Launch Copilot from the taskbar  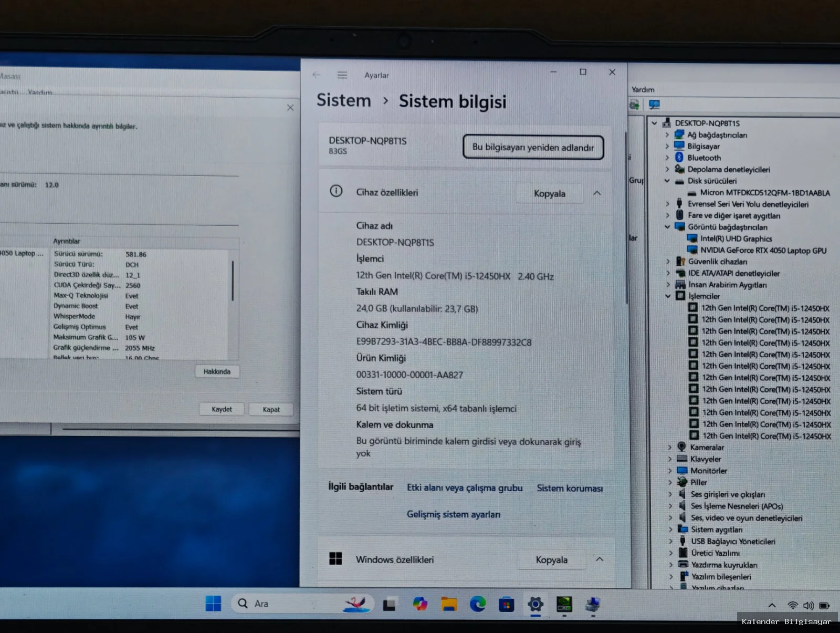pyautogui.click(x=419, y=604)
